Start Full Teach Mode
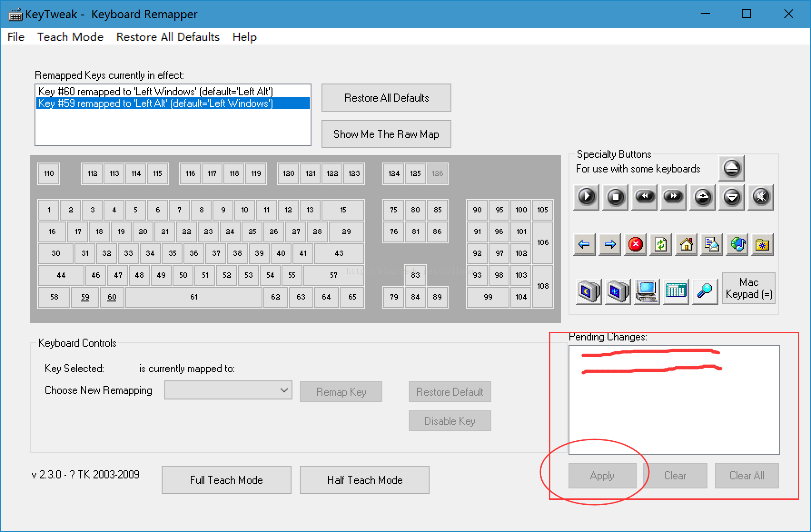Image resolution: width=811 pixels, height=532 pixels. coord(227,480)
